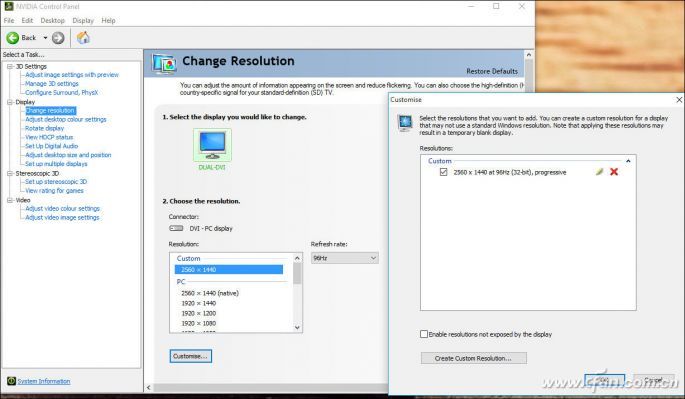This screenshot has height=399, width=685.
Task: Click resolution list scroll up arrow
Action: pyautogui.click(x=298, y=258)
